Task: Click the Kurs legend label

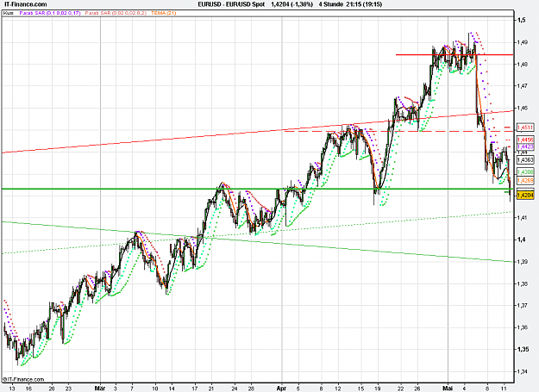Action: coord(9,13)
